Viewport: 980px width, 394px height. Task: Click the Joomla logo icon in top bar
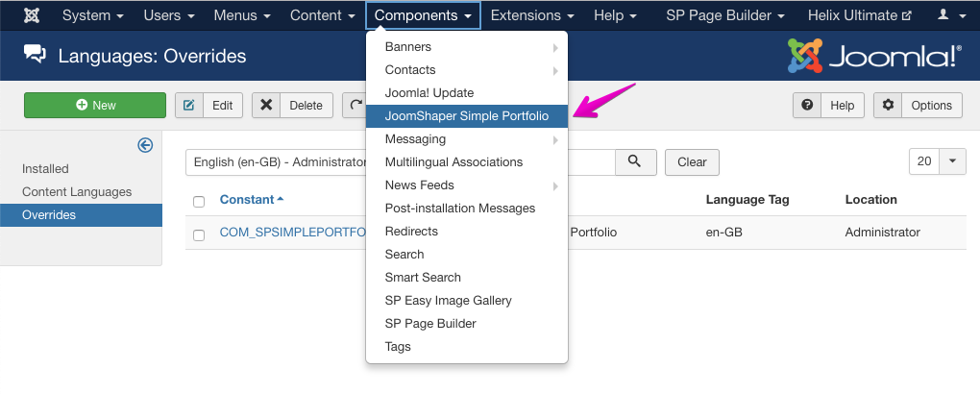(31, 15)
